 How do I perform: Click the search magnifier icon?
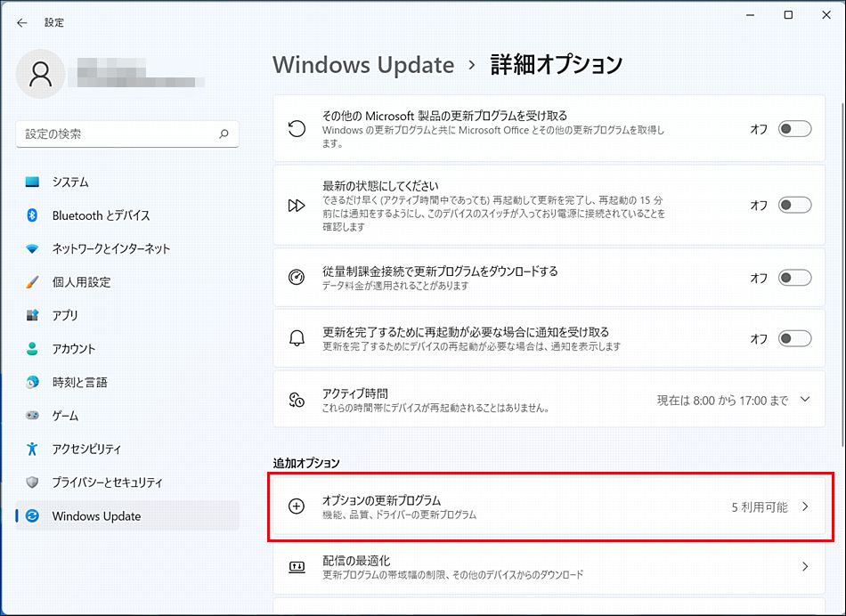224,134
